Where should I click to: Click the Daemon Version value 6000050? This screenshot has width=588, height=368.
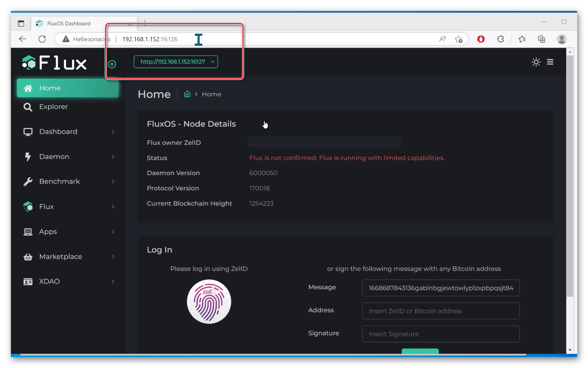point(263,173)
